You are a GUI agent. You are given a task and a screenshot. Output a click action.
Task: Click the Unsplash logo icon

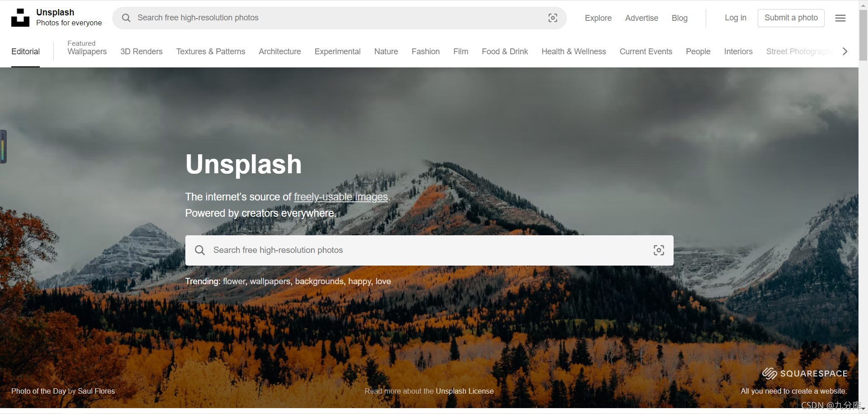[20, 18]
